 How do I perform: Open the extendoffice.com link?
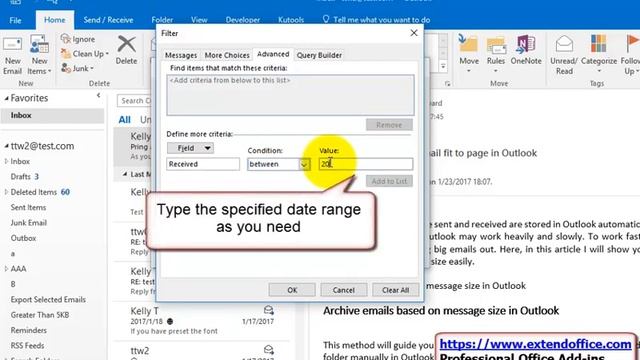535,344
